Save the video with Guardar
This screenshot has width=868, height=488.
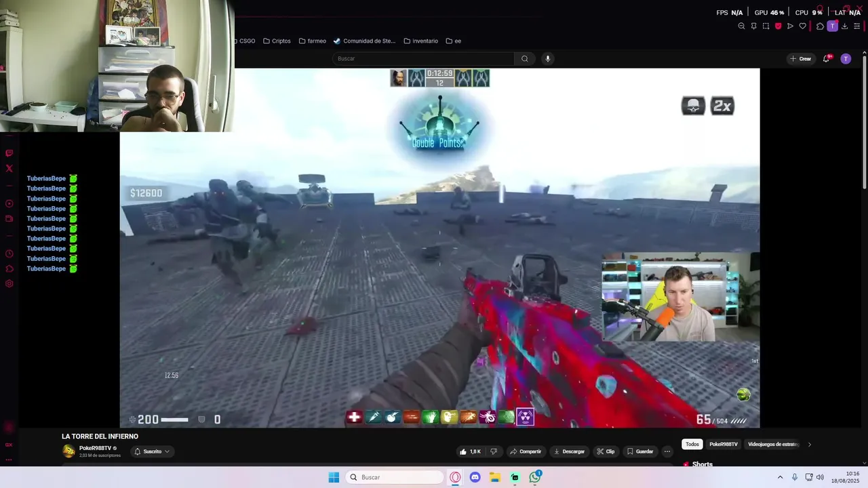[x=640, y=451]
